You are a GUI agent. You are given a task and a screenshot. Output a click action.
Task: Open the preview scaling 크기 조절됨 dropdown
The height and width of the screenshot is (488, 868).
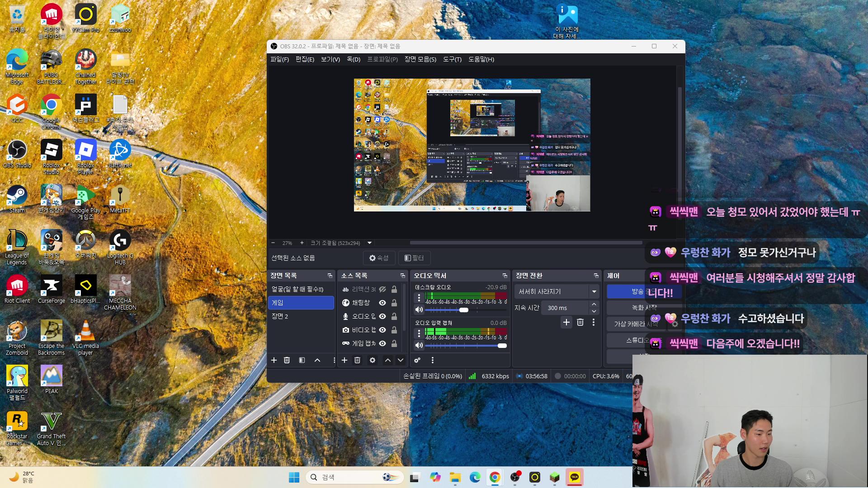point(369,243)
